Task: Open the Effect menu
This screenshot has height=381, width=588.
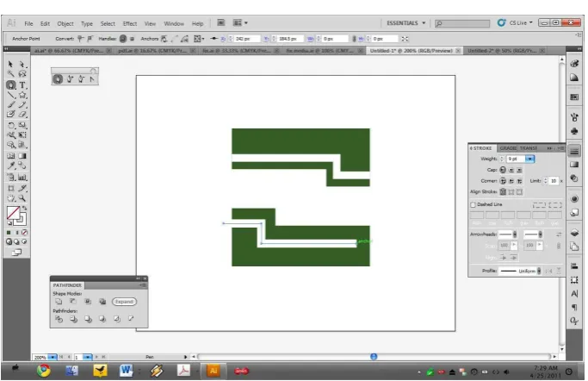Action: [130, 23]
